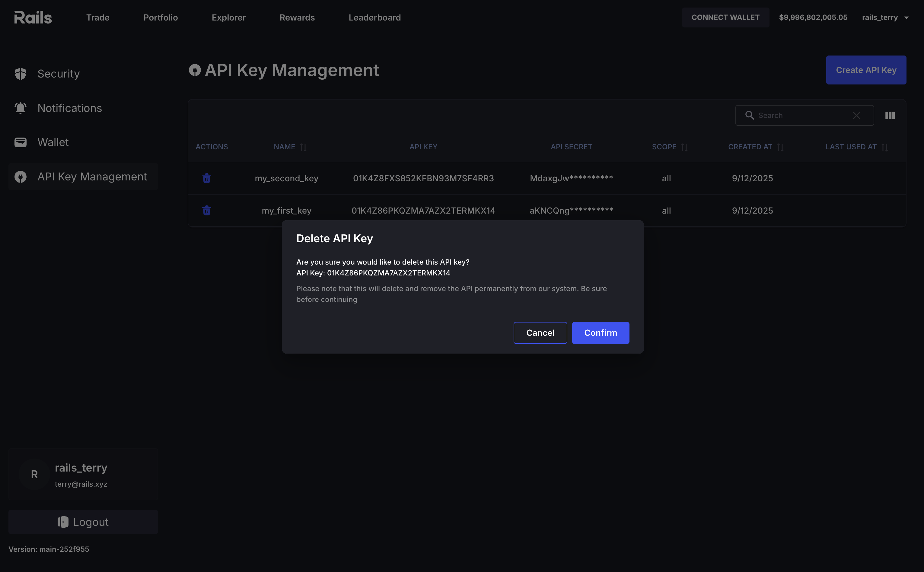The height and width of the screenshot is (572, 924).
Task: Click the Create API Key button
Action: 866,70
